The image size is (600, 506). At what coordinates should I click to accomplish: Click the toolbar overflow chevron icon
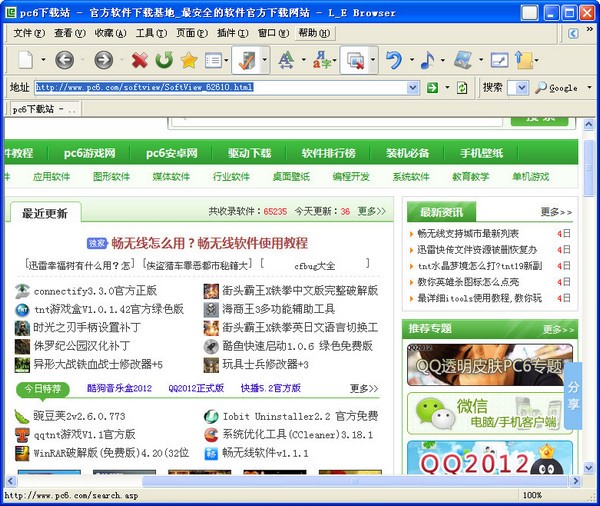coord(590,29)
